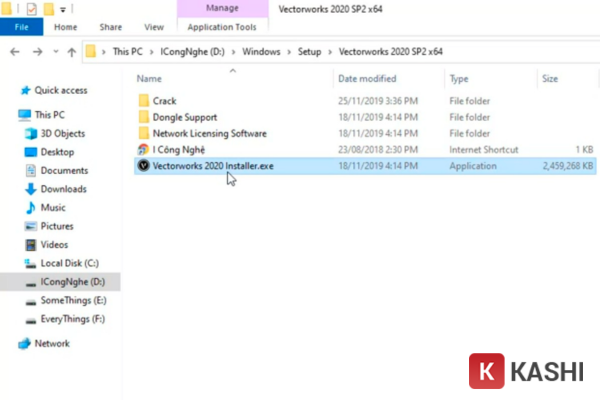Expand the chevron before This PC breadcrumb
The height and width of the screenshot is (400, 600).
(103, 52)
